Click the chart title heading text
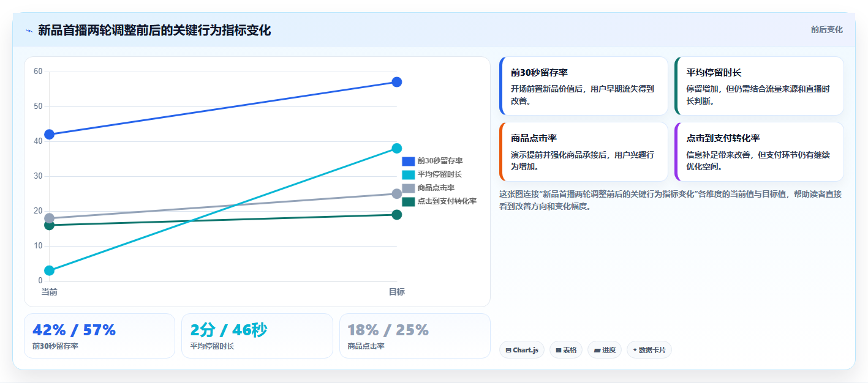The image size is (868, 383). [154, 31]
